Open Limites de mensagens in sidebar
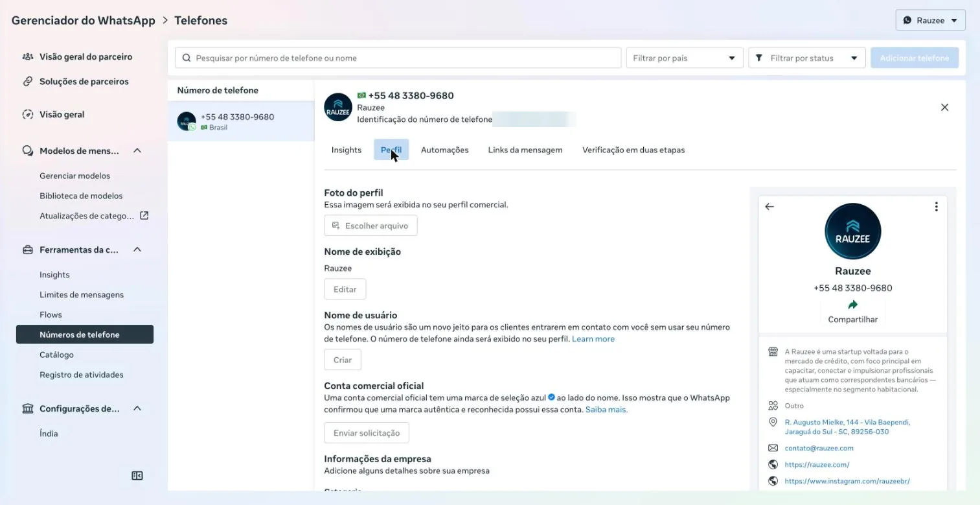Viewport: 980px width, 505px height. click(82, 295)
